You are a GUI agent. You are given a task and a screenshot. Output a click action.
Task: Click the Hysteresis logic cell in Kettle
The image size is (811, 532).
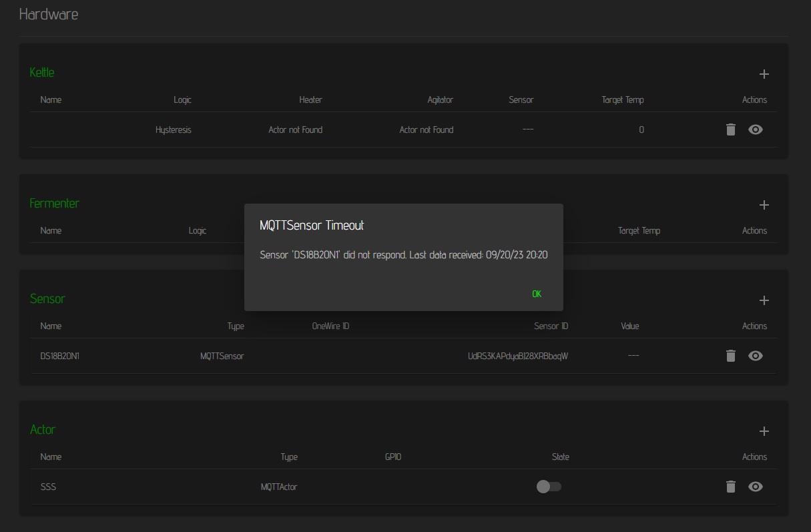click(x=173, y=130)
